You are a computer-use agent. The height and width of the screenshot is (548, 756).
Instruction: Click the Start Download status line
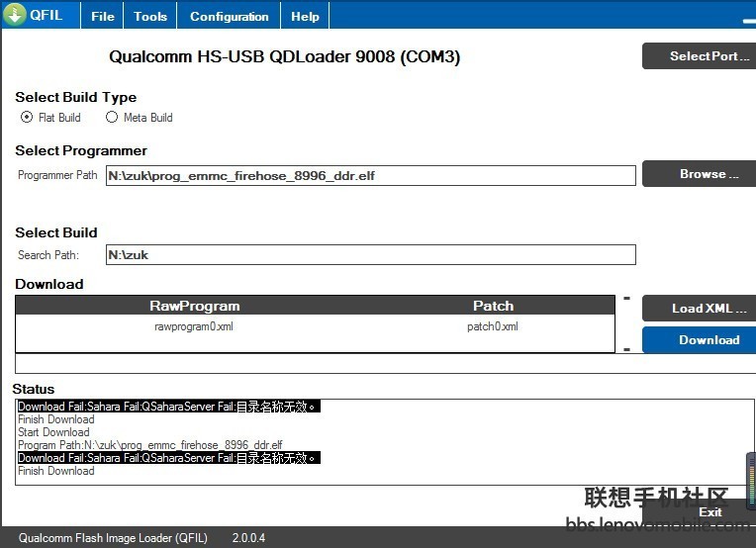53,432
